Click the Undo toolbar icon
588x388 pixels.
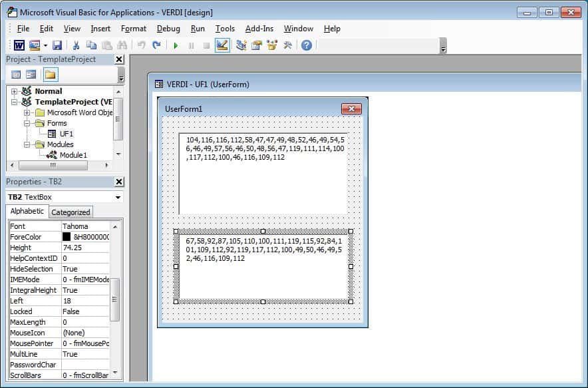pyautogui.click(x=142, y=45)
